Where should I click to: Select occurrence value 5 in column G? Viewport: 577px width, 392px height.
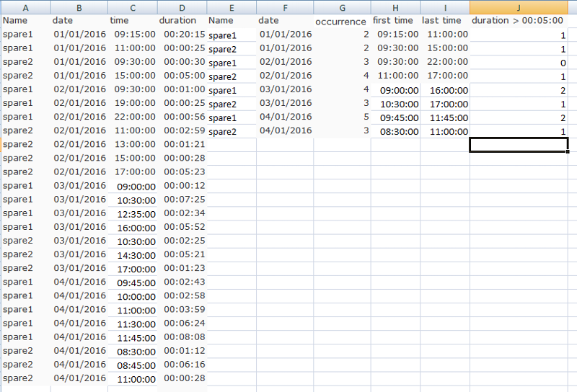pos(342,117)
